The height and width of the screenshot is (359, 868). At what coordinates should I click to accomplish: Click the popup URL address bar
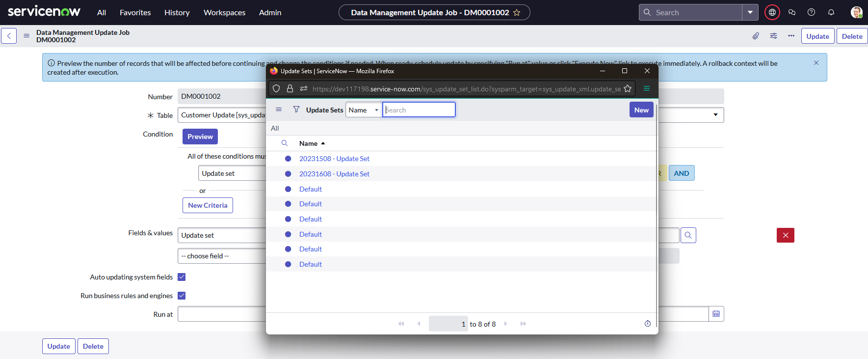coord(466,89)
